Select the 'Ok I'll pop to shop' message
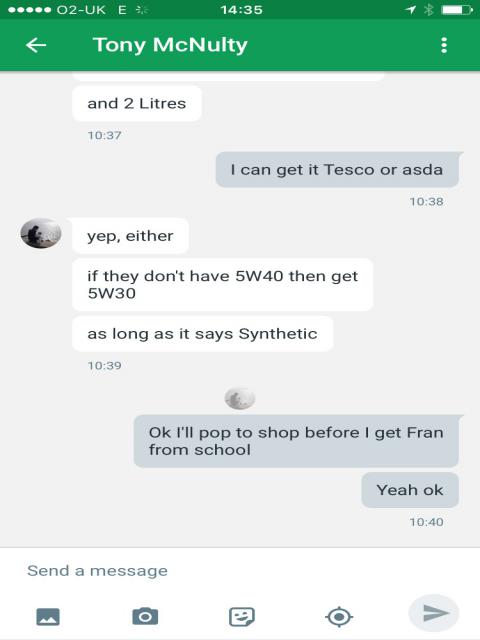Viewport: 480px width, 640px height. (296, 441)
